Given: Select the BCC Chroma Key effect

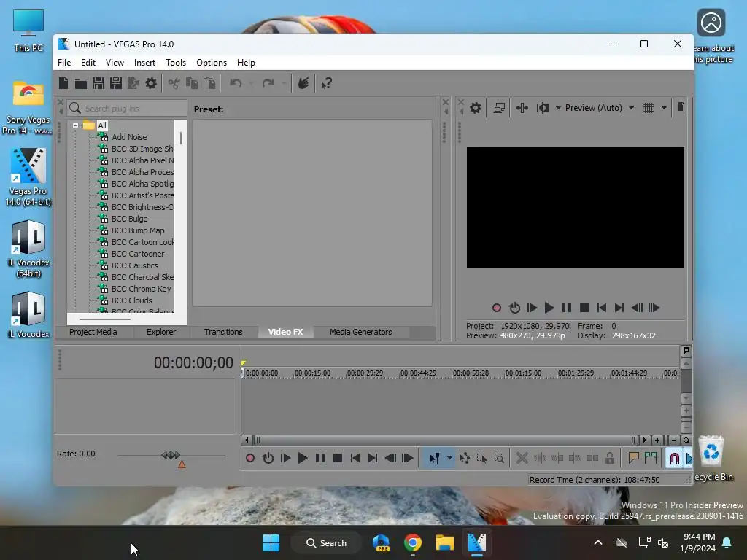Looking at the screenshot, I should tap(141, 289).
